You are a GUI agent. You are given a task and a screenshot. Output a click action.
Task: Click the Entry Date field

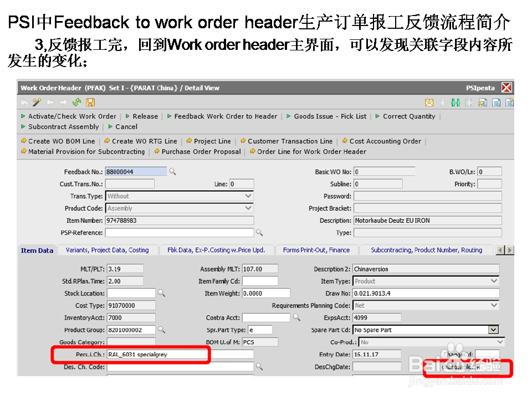(x=377, y=354)
